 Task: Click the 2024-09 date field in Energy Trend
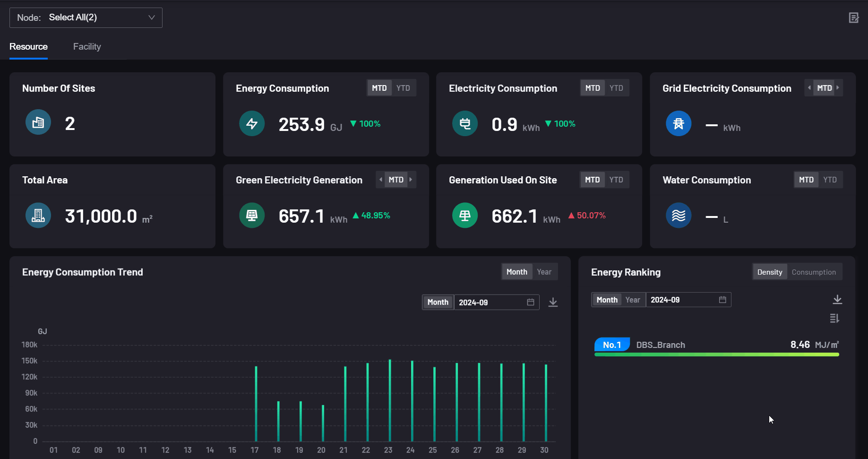click(x=489, y=302)
